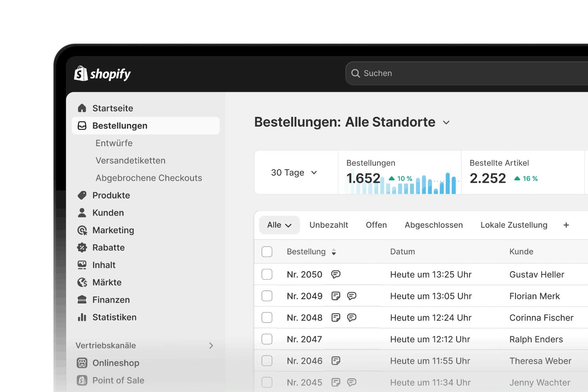This screenshot has width=588, height=392.
Task: Open Rabatte via the discount badge icon
Action: (82, 248)
